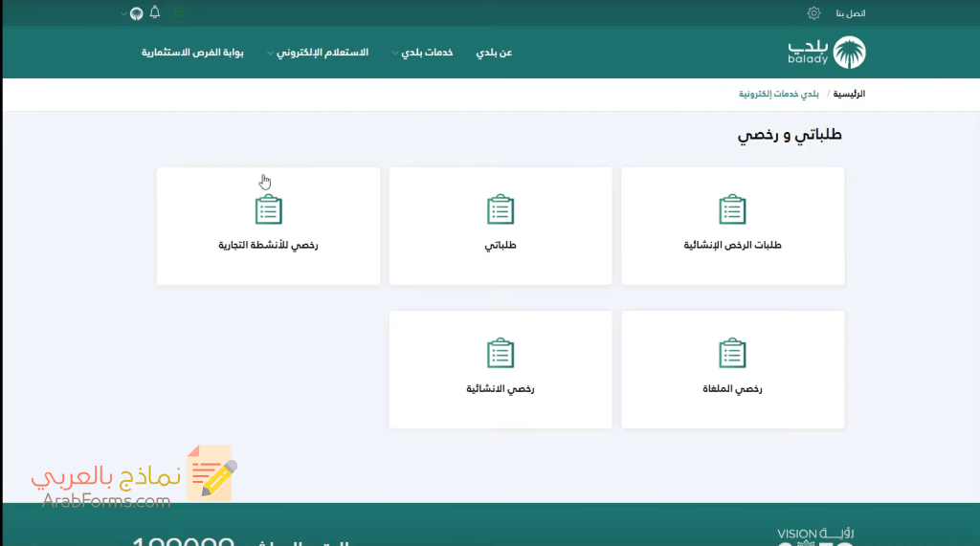The width and height of the screenshot is (980, 546).
Task: Open the green apps grid icon
Action: pyautogui.click(x=179, y=12)
